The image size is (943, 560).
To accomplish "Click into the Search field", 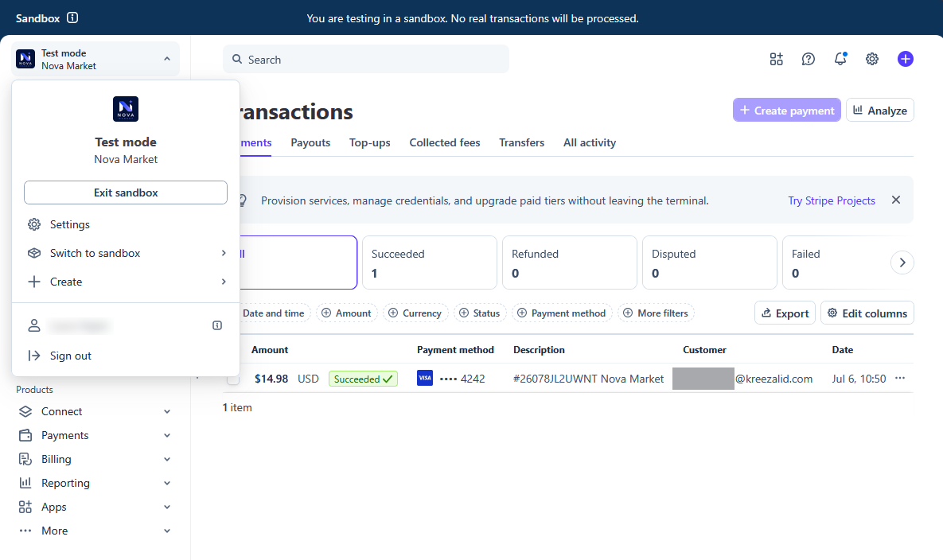I will (x=365, y=59).
